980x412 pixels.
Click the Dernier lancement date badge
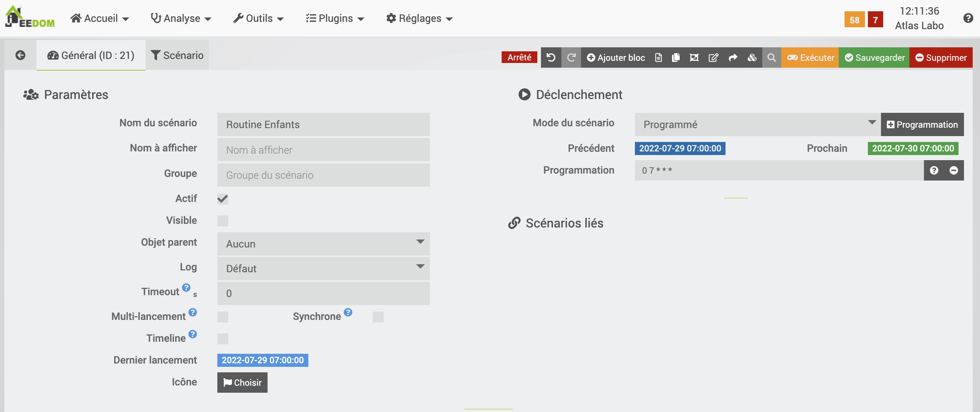coord(262,360)
